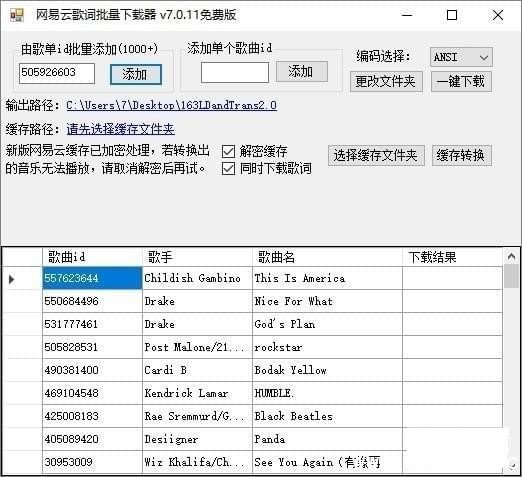The width and height of the screenshot is (522, 477).
Task: Click the Nice For What song cell
Action: 327,301
